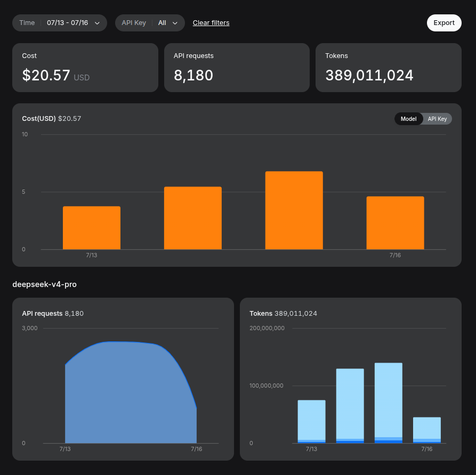Click the Tokens 389,011,024 chart title

coord(283,313)
